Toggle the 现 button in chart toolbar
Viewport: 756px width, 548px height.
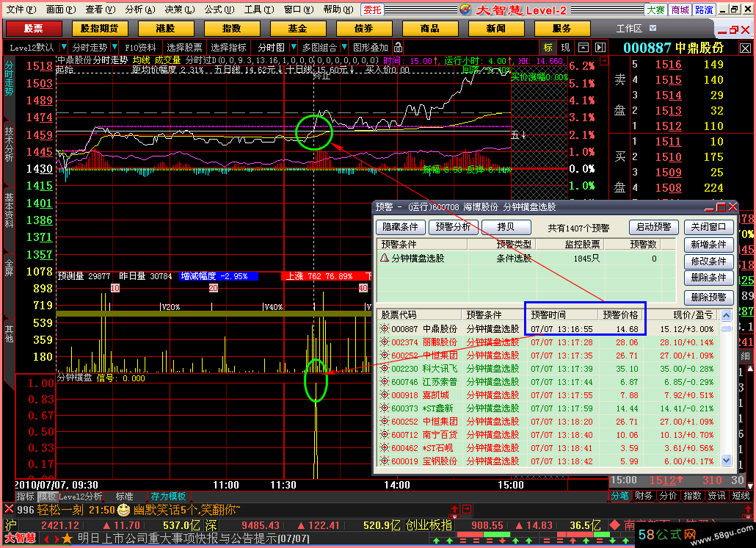[x=565, y=47]
